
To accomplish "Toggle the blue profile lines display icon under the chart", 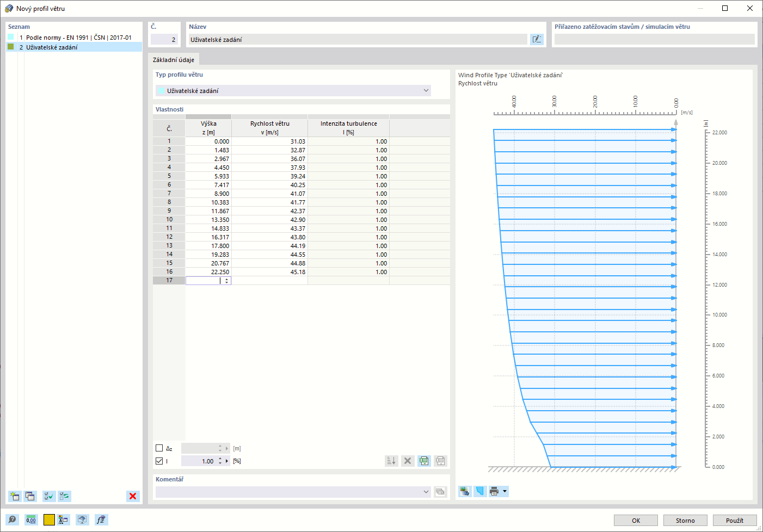I will click(480, 491).
